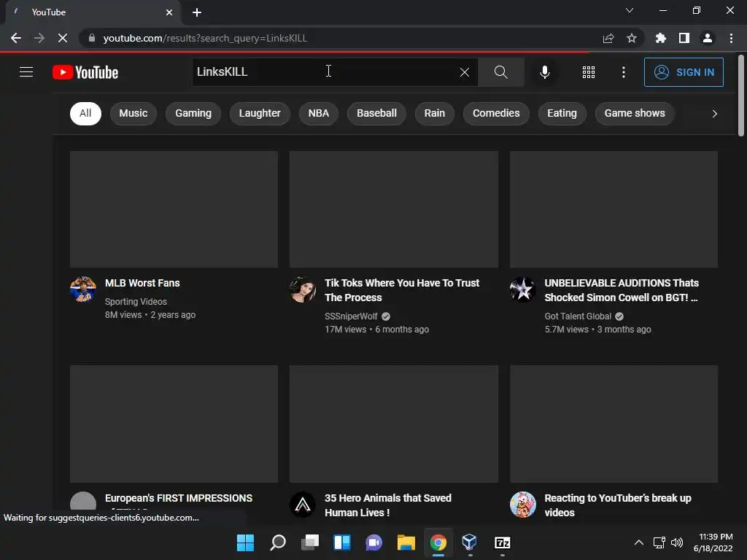Open Chrome profile icon
The height and width of the screenshot is (560, 747).
tap(708, 38)
